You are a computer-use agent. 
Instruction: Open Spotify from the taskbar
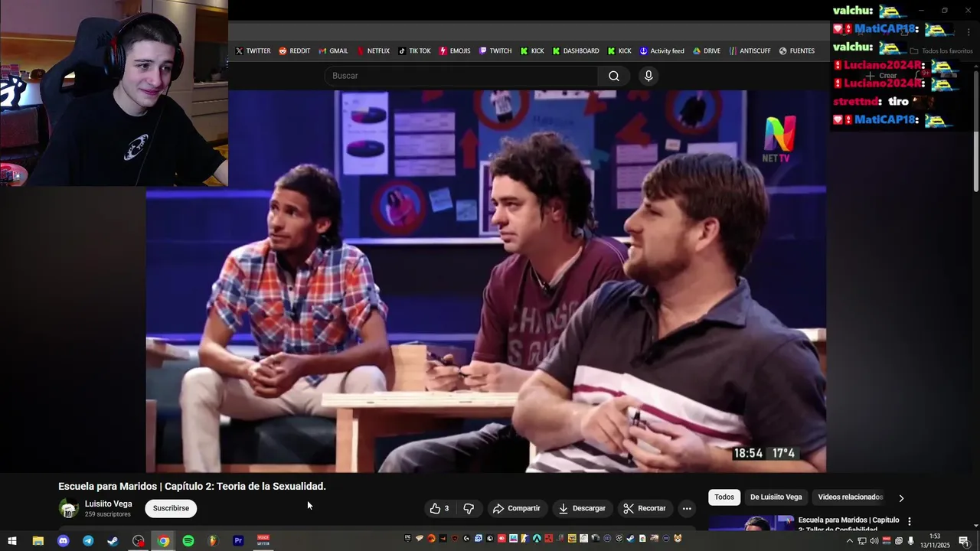(x=188, y=541)
